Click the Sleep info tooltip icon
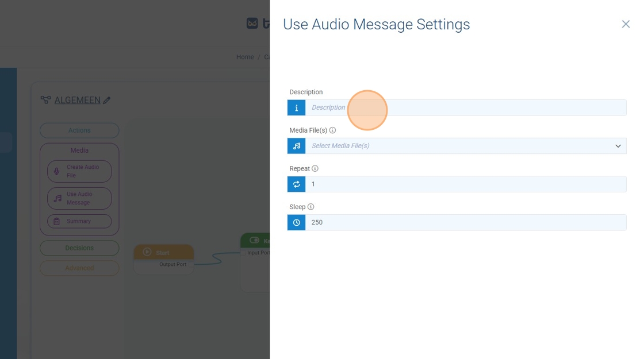The image size is (644, 359). click(310, 207)
